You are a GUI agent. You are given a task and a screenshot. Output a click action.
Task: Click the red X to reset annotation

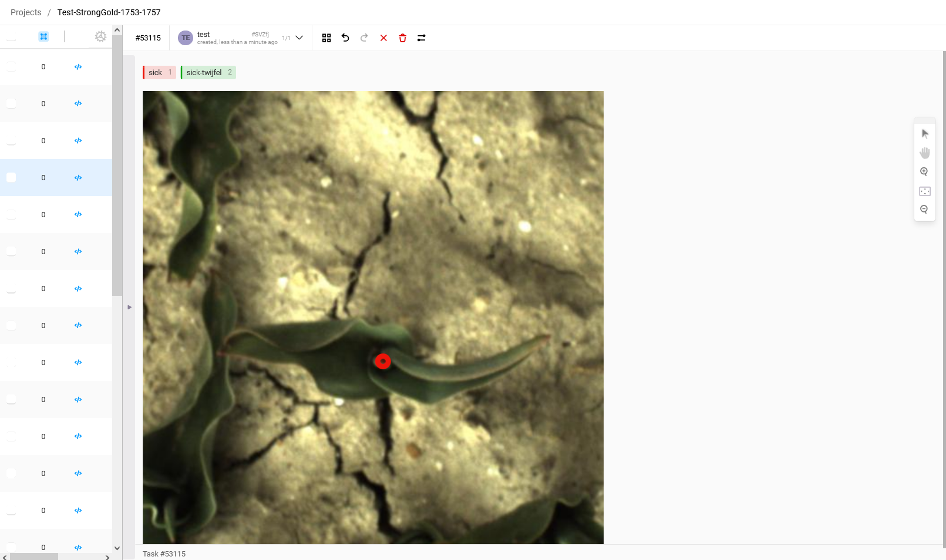(x=383, y=38)
